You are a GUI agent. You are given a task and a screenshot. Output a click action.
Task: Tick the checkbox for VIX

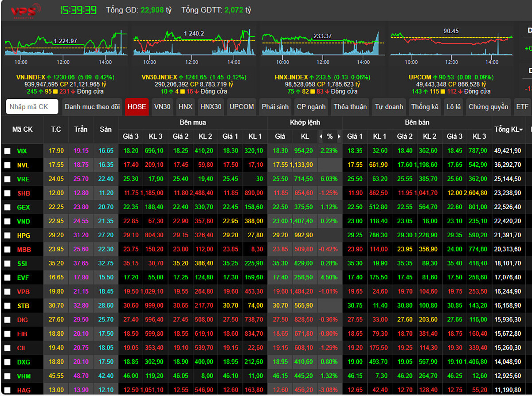point(8,151)
